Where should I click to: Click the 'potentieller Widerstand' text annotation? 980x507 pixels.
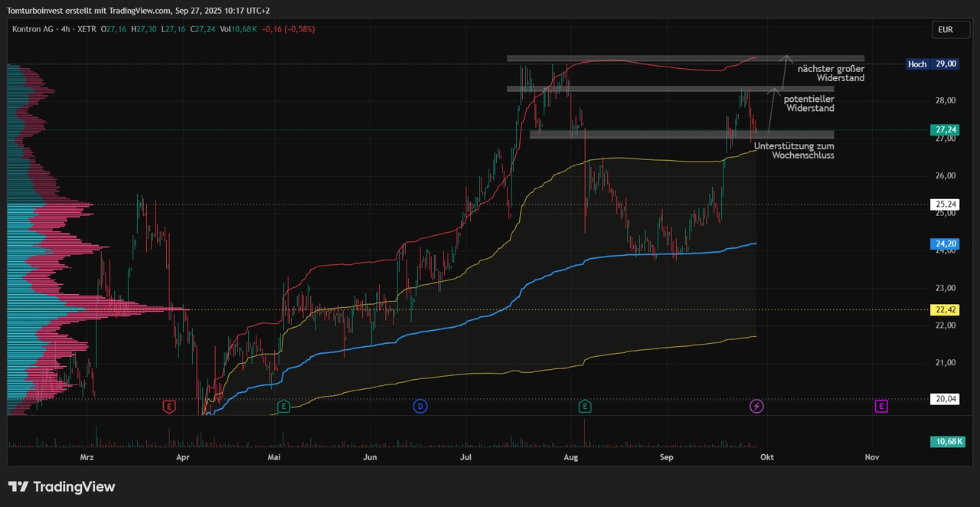[808, 104]
